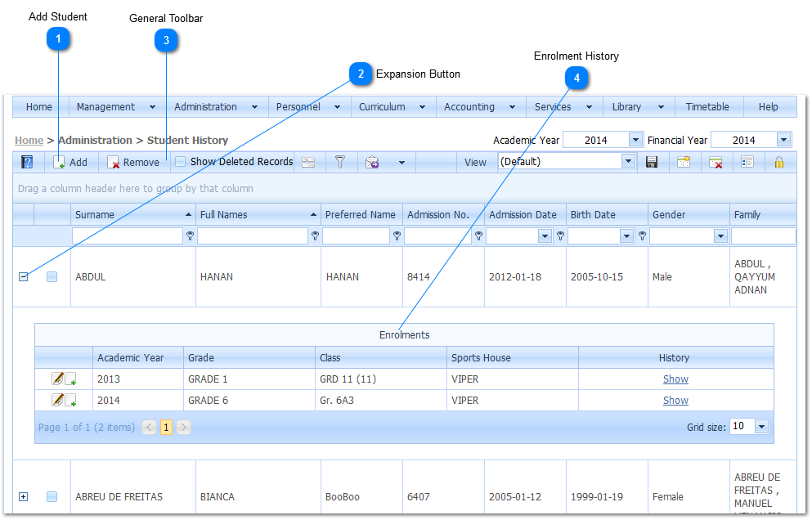The image size is (812, 520).
Task: Edit the 2013 enrolment with pencil icon
Action: [57, 379]
